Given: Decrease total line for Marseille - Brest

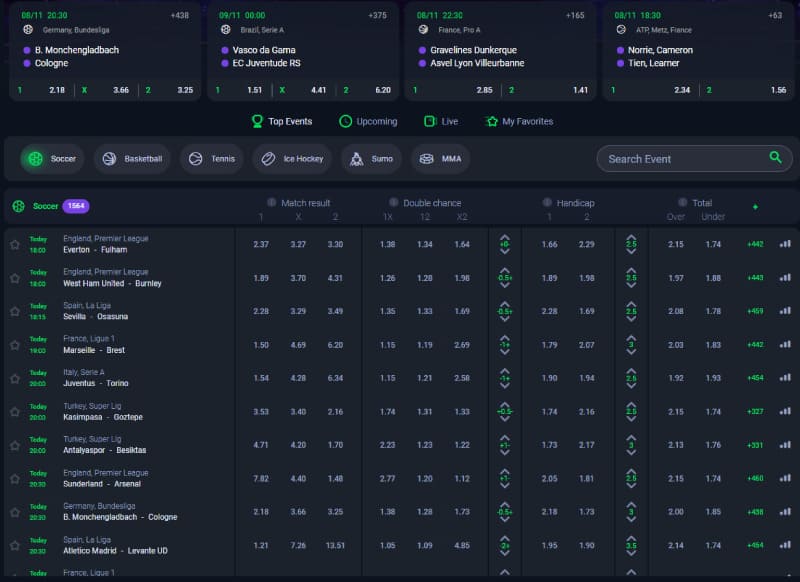Looking at the screenshot, I should 631,352.
